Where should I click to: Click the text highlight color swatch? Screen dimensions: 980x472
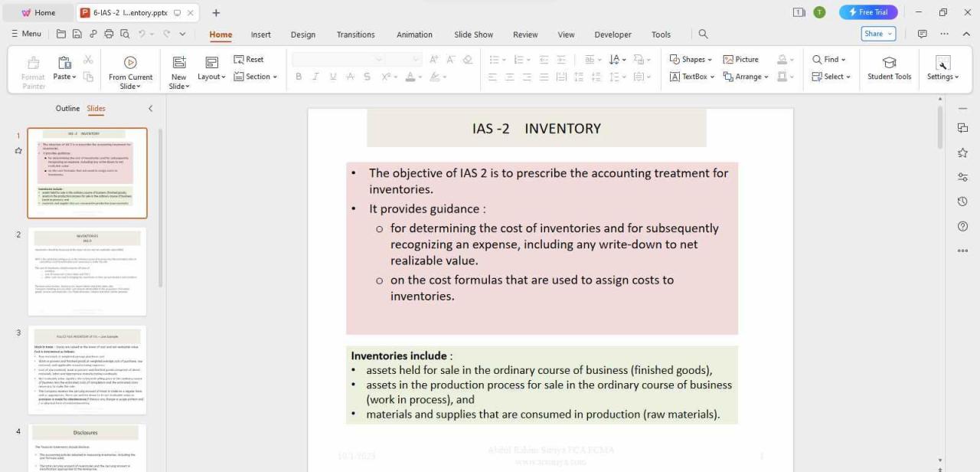[x=434, y=77]
